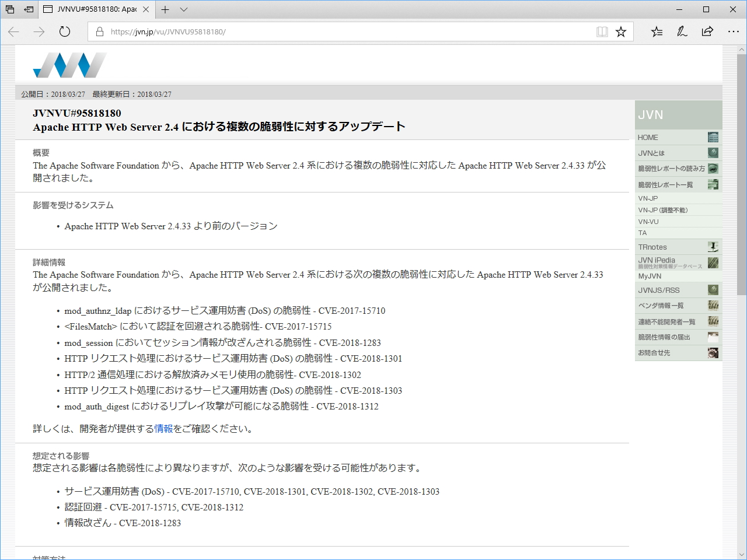The image size is (747, 560).
Task: Open the Hub favorites list icon
Action: click(657, 32)
